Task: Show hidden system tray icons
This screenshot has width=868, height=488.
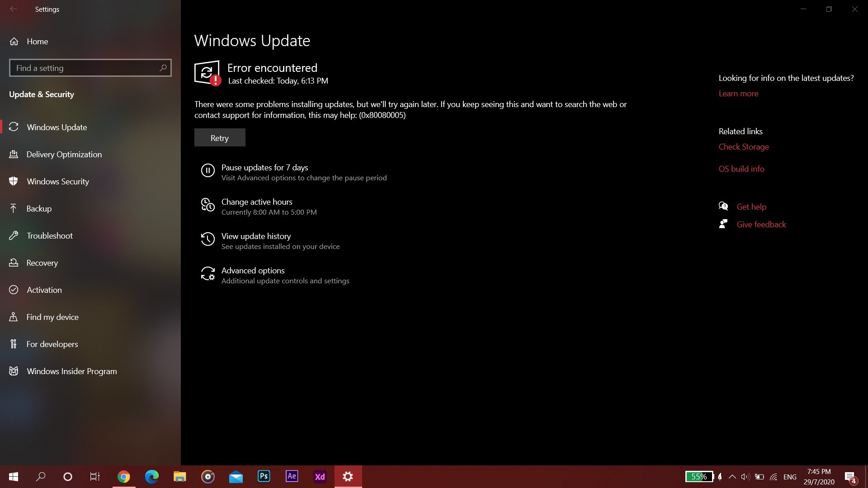Action: click(x=732, y=477)
